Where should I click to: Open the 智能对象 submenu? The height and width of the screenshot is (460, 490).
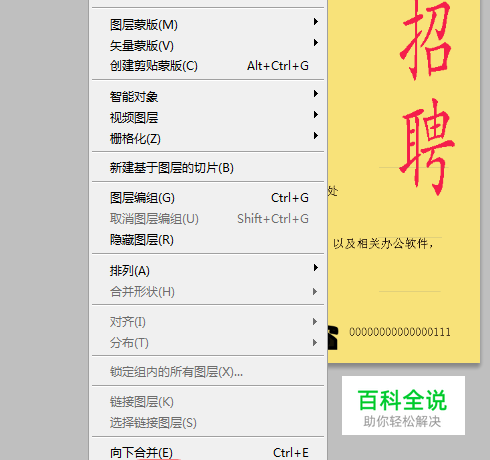(x=208, y=97)
